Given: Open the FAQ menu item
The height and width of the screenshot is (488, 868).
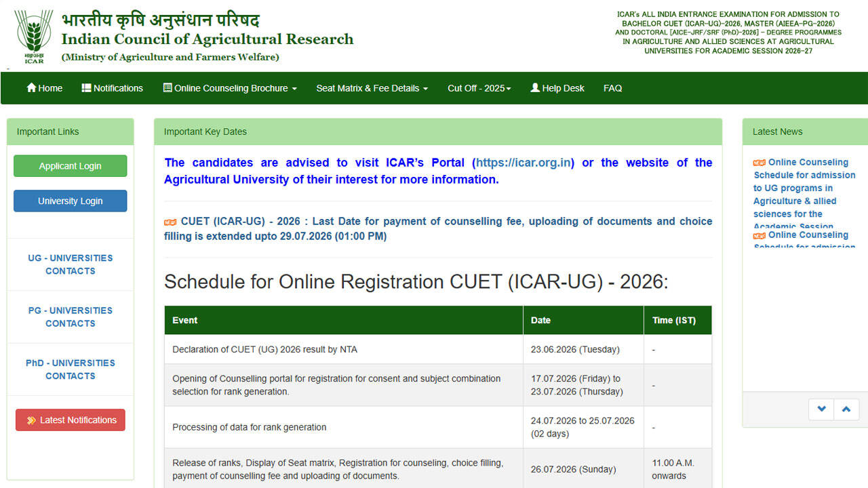Looking at the screenshot, I should coord(612,88).
